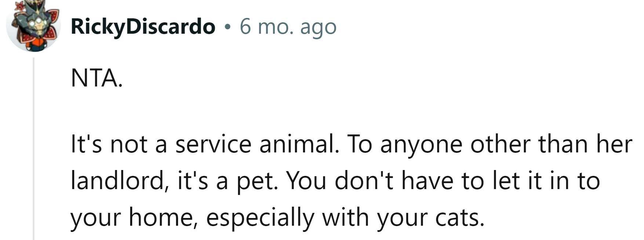
Task: Collapse the comment via the thread line
Action: [34, 147]
